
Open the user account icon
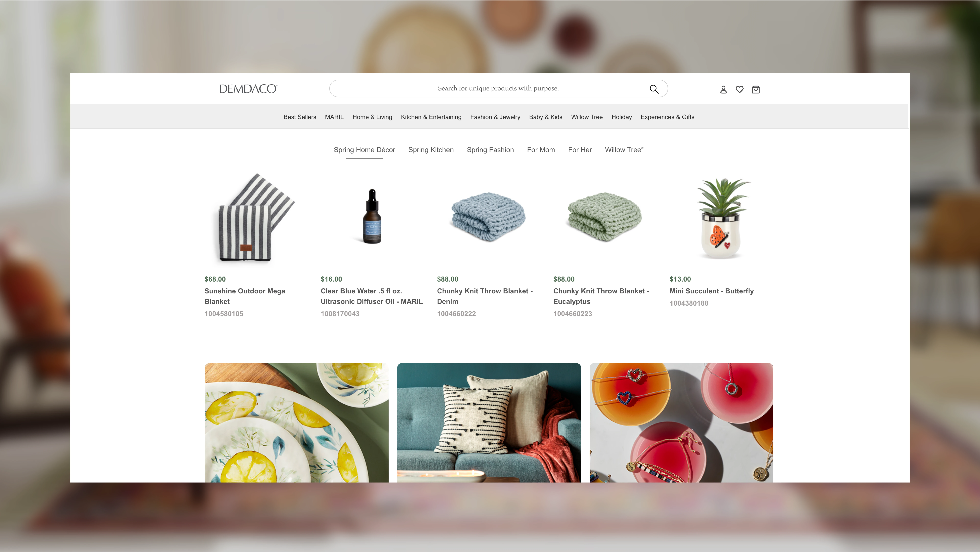tap(723, 89)
